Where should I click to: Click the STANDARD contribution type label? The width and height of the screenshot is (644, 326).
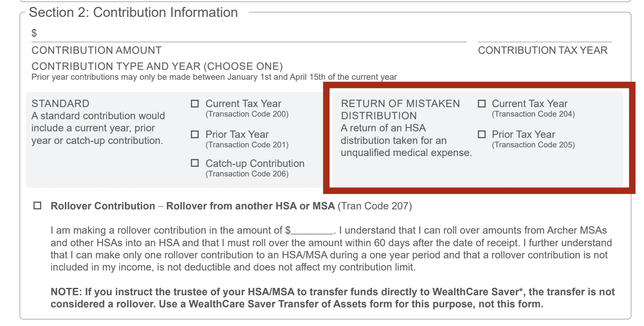[x=60, y=104]
